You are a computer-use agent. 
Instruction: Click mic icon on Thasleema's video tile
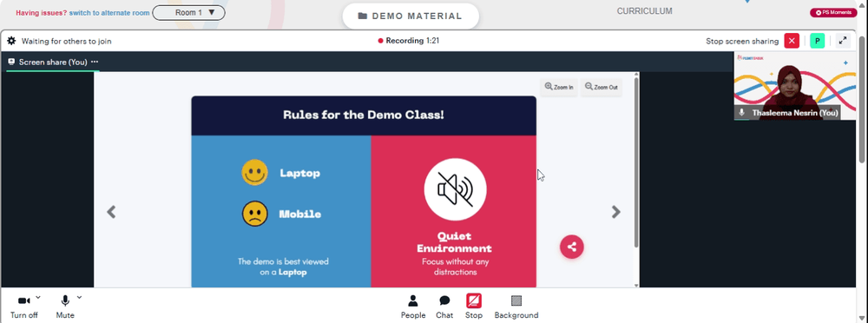pos(742,113)
